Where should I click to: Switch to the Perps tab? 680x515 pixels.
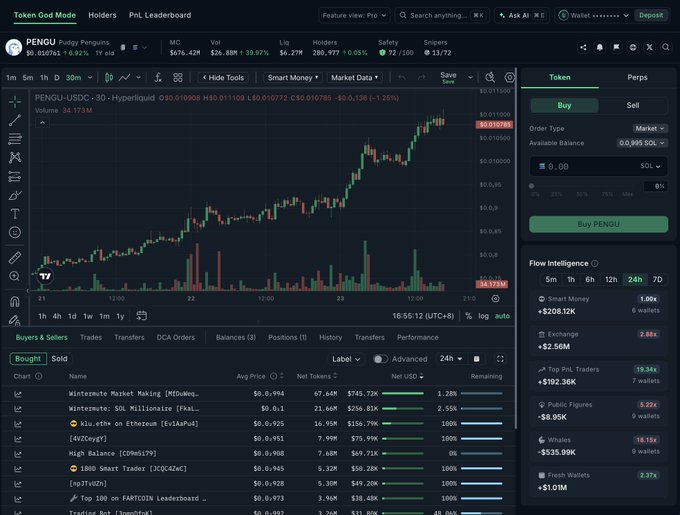[637, 78]
